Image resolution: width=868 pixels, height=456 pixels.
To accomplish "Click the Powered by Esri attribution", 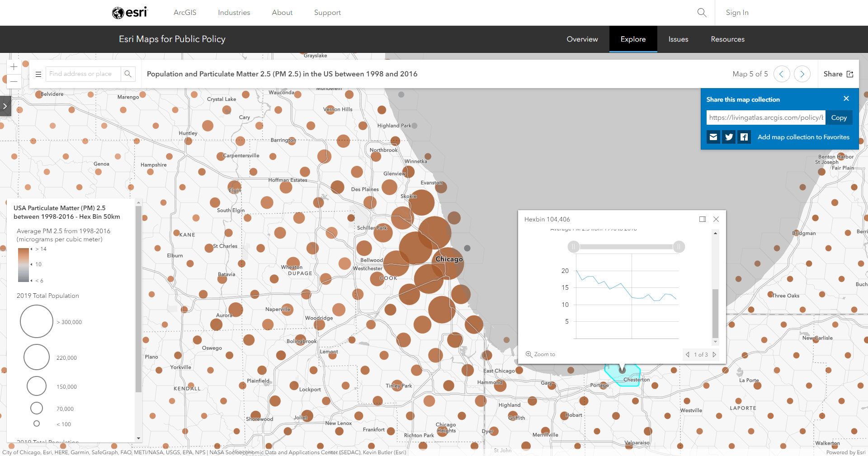I will coord(846,452).
